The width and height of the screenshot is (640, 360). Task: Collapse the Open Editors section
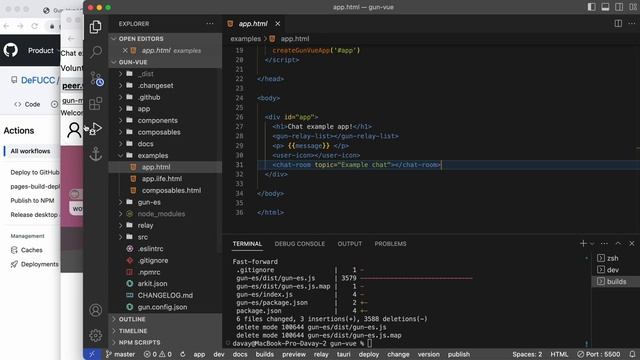166,39
